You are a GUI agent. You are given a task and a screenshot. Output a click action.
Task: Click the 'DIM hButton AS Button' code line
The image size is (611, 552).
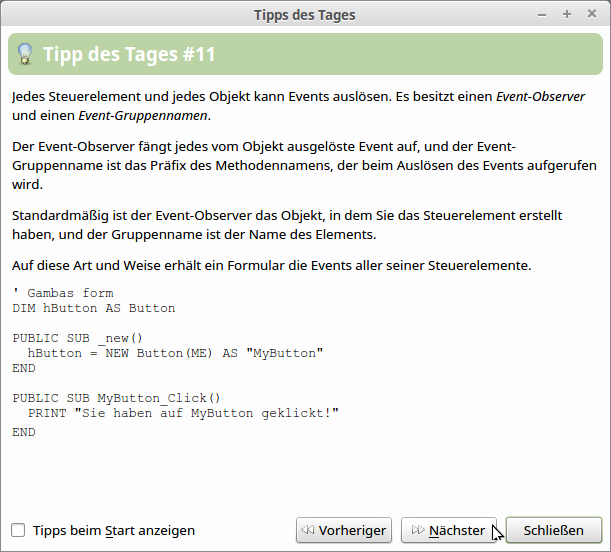pos(94,308)
